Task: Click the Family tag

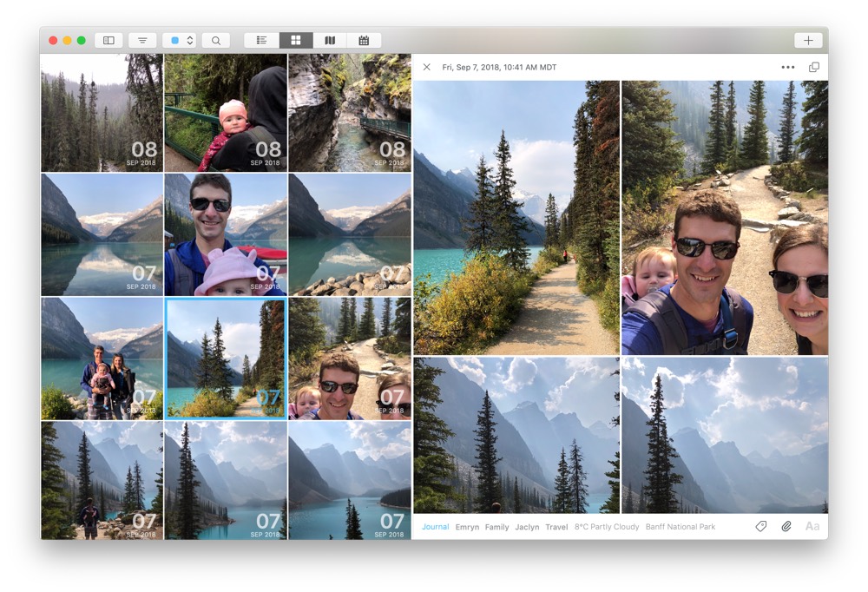Action: (496, 527)
